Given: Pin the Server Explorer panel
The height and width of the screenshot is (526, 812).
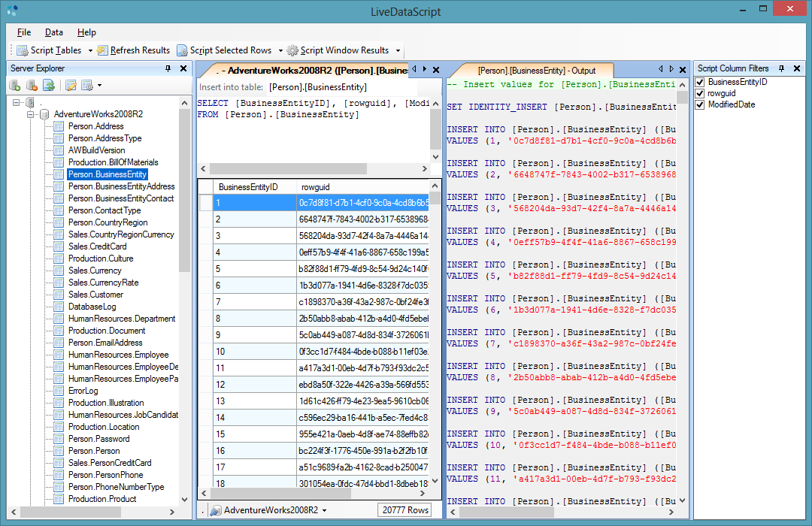Looking at the screenshot, I should (168, 68).
